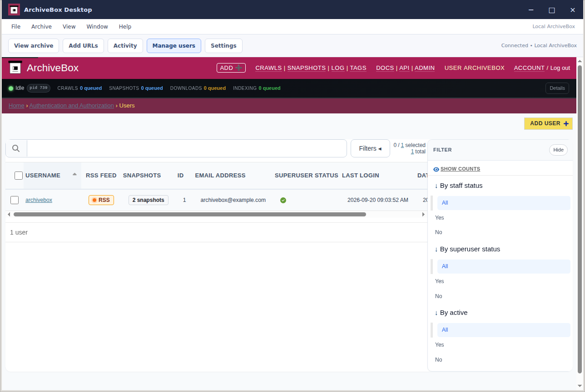
Task: Collapse the By superuser status section
Action: point(467,249)
